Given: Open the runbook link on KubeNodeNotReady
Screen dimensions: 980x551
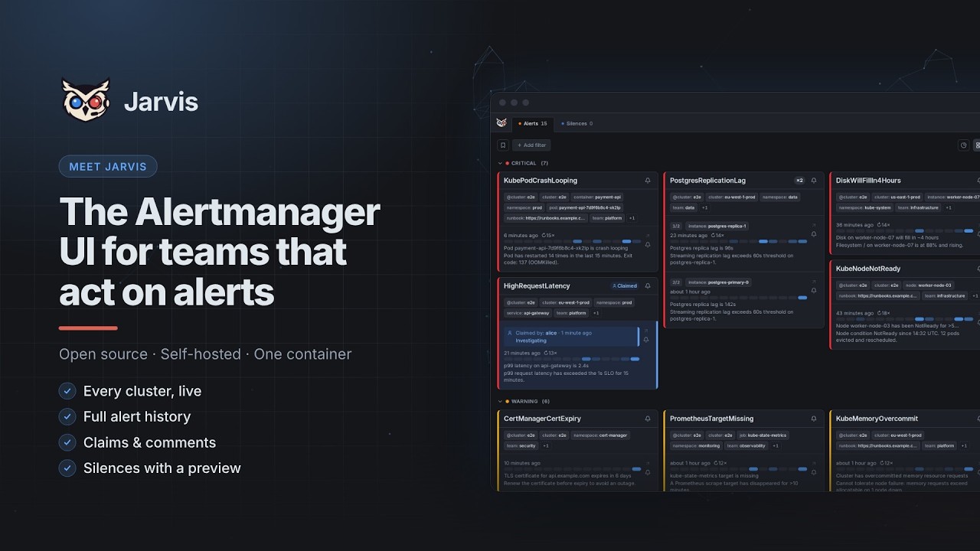Looking at the screenshot, I should click(x=878, y=295).
